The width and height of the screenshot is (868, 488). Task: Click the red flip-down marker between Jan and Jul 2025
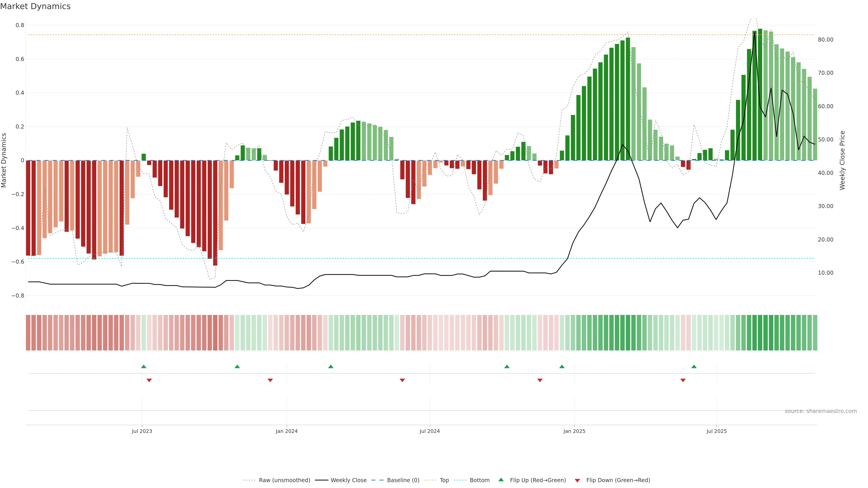tap(683, 380)
